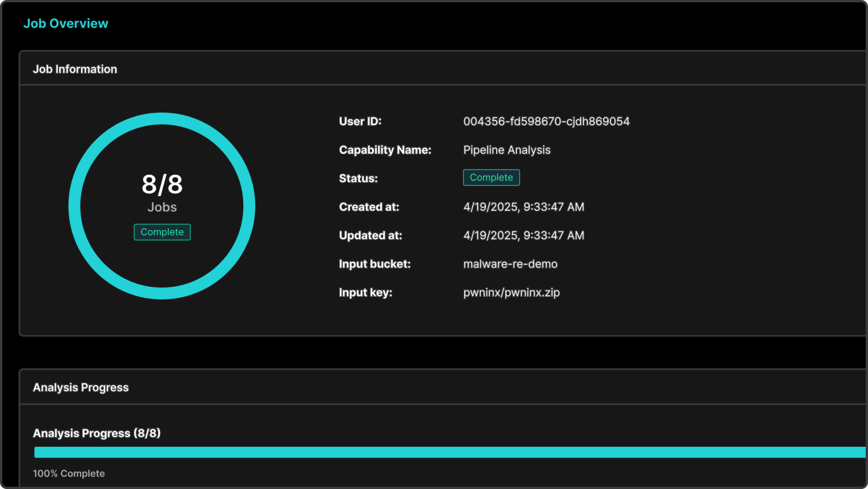
Task: Click the teal analysis progress bar
Action: click(449, 452)
